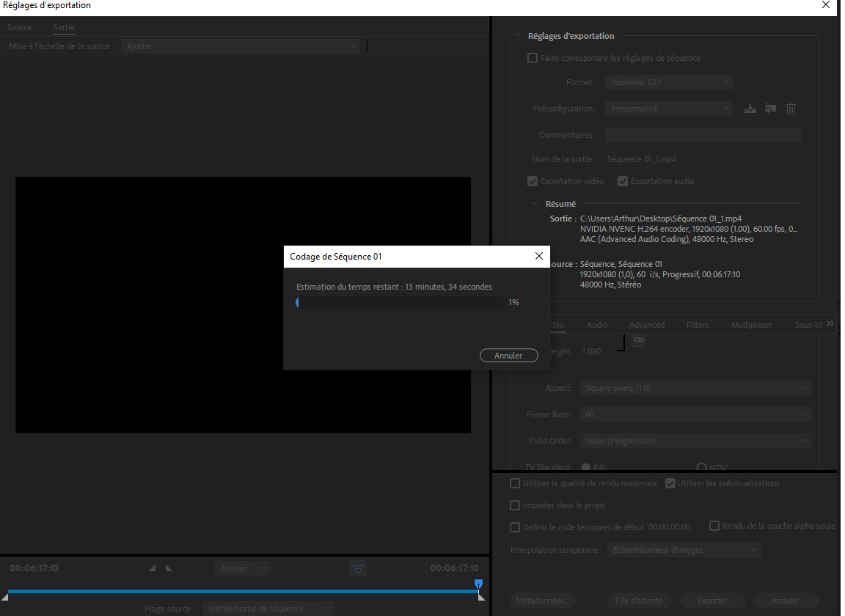This screenshot has width=845, height=616.
Task: Enable Faire correspondre les réglages de séquence
Action: pos(533,58)
